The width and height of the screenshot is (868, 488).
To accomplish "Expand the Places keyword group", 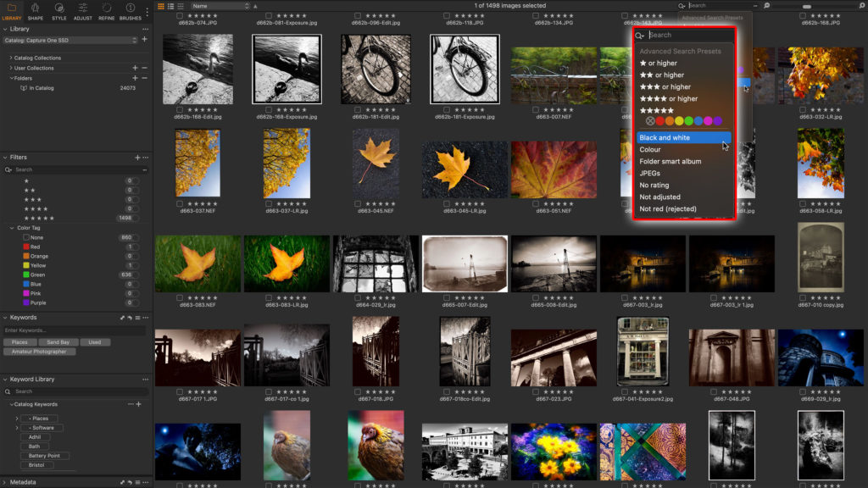I will [x=17, y=419].
